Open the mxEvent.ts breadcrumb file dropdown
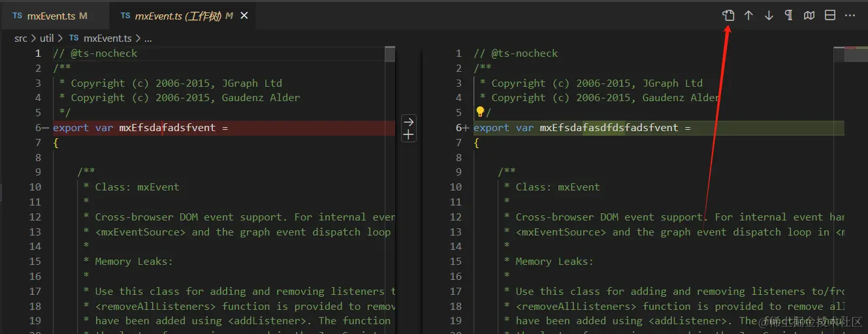The image size is (868, 334). pyautogui.click(x=107, y=38)
